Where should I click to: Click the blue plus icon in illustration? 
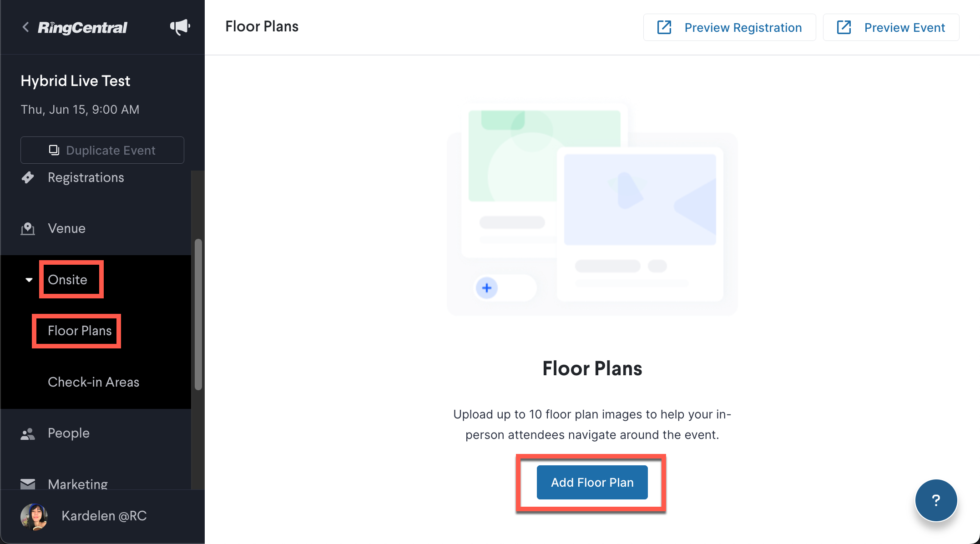click(x=487, y=288)
